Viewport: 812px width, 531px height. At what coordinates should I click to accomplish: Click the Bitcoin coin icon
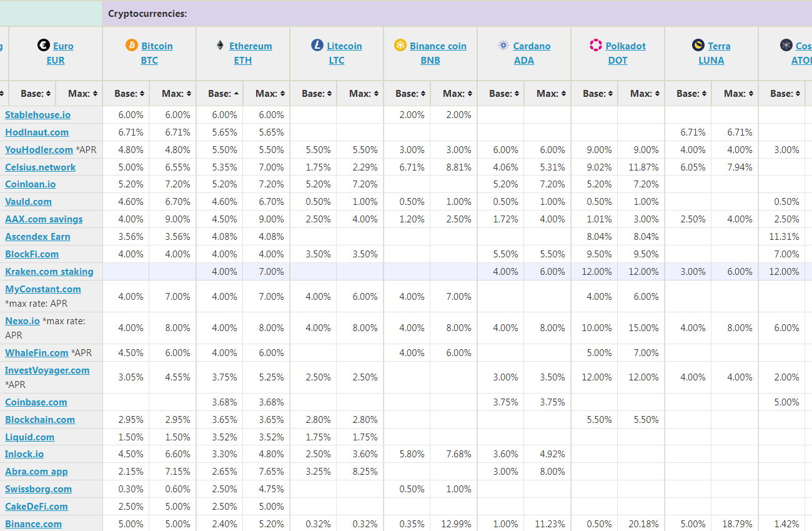pos(131,45)
